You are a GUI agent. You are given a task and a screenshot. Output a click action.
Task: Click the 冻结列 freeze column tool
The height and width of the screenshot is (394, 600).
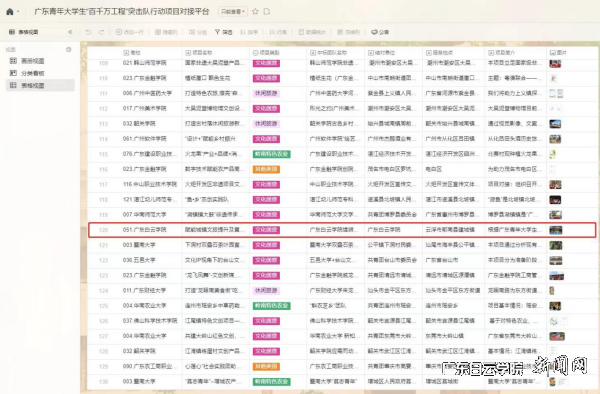(349, 32)
